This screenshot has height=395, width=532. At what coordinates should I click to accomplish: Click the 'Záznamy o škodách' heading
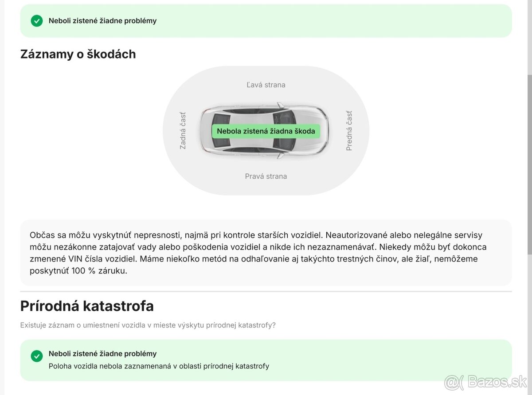78,54
